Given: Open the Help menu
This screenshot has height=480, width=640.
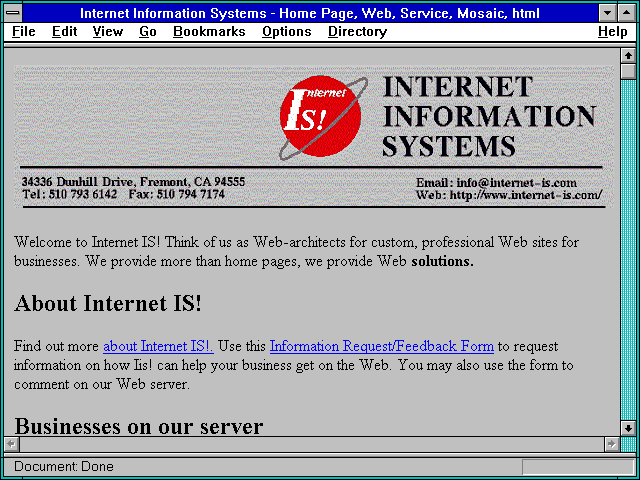Looking at the screenshot, I should (613, 32).
